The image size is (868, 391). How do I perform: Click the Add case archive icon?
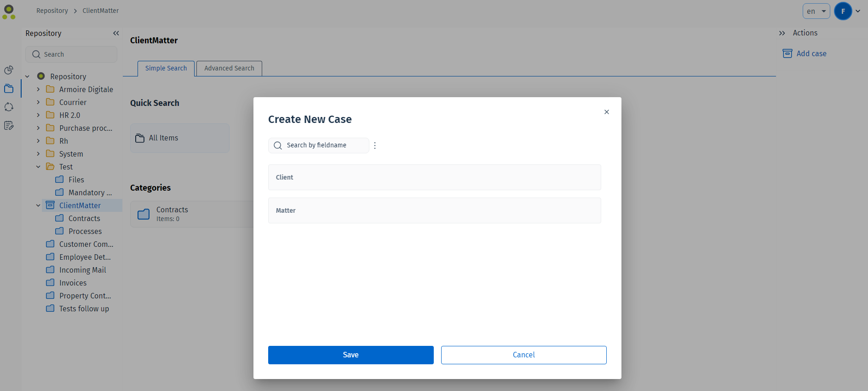[x=788, y=53]
